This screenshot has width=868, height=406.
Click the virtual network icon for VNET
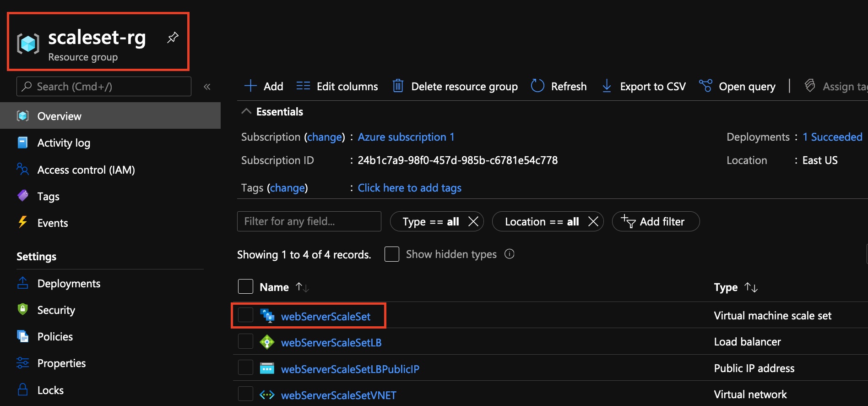(x=267, y=395)
